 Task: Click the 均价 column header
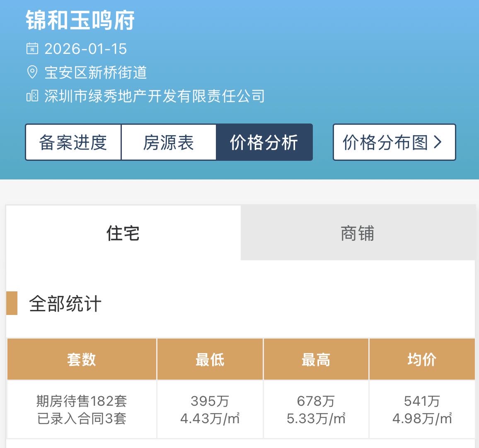tap(422, 359)
